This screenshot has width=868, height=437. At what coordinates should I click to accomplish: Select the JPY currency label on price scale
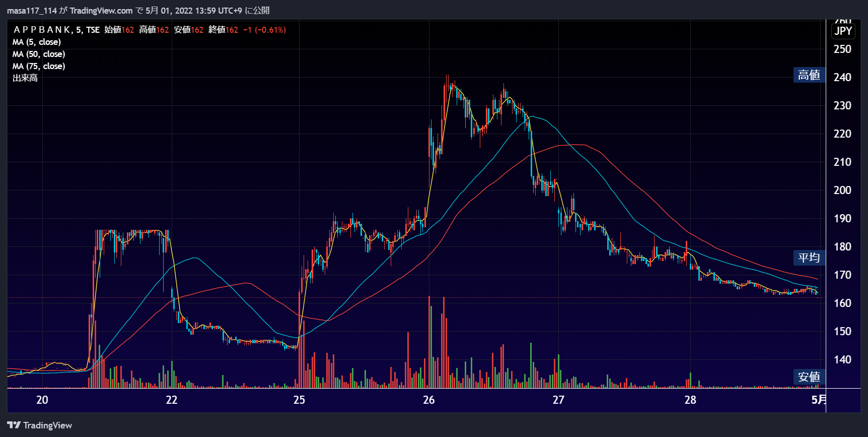(x=843, y=31)
